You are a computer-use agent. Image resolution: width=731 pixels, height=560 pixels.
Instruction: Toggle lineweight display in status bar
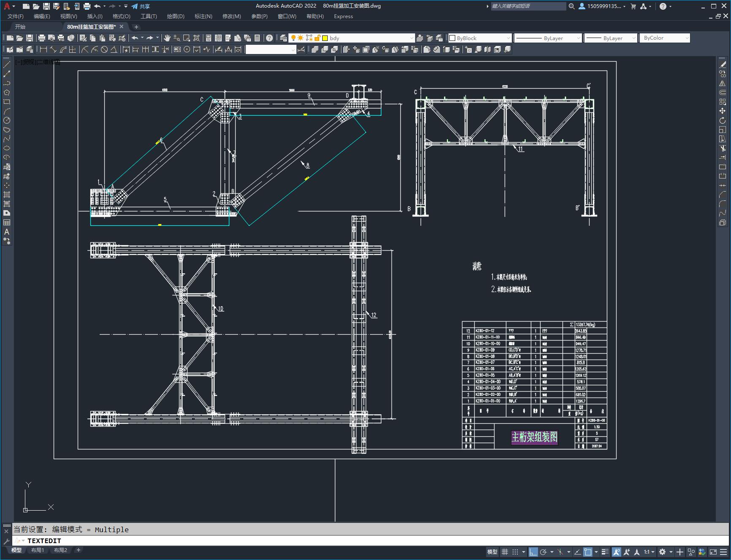coord(605,552)
